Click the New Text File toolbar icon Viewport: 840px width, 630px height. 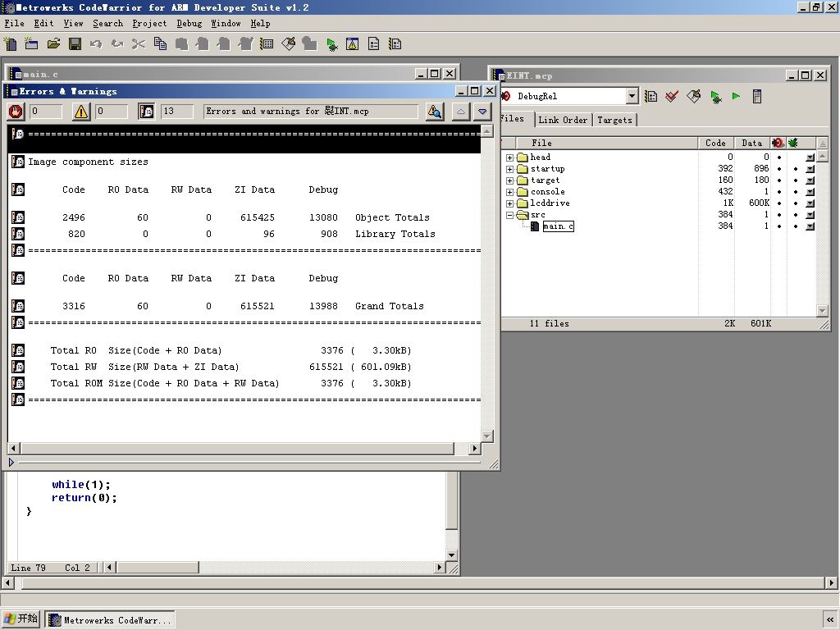click(10, 44)
